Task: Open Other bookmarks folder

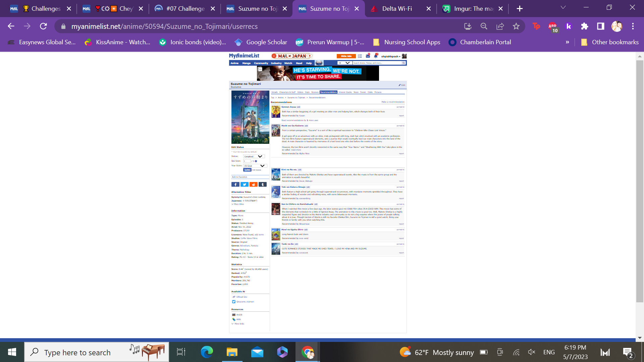Action: coord(609,42)
